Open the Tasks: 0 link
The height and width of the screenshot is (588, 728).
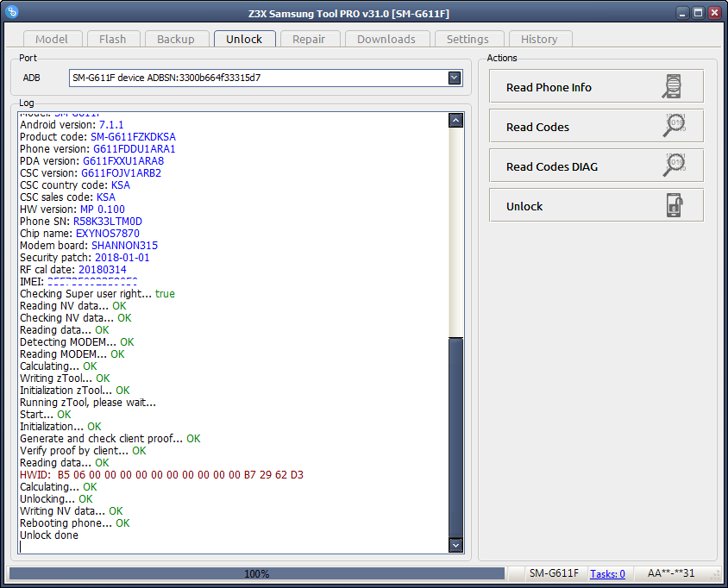click(608, 573)
